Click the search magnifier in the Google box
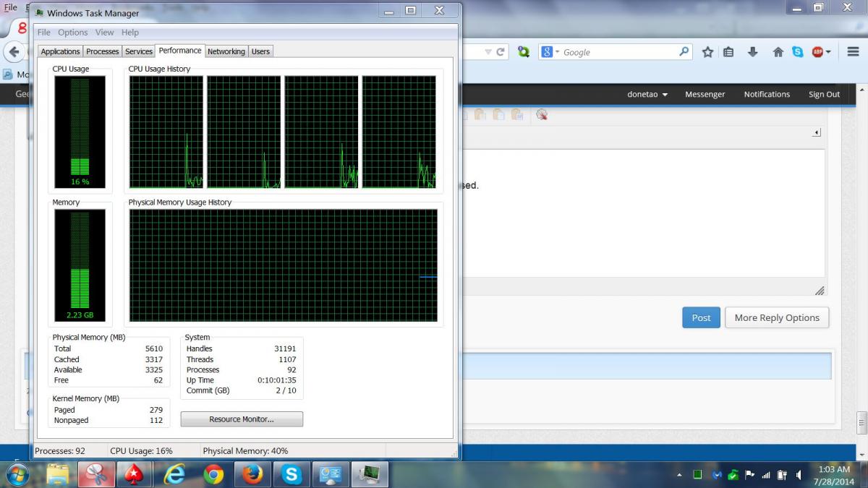The width and height of the screenshot is (868, 488). [x=684, y=52]
